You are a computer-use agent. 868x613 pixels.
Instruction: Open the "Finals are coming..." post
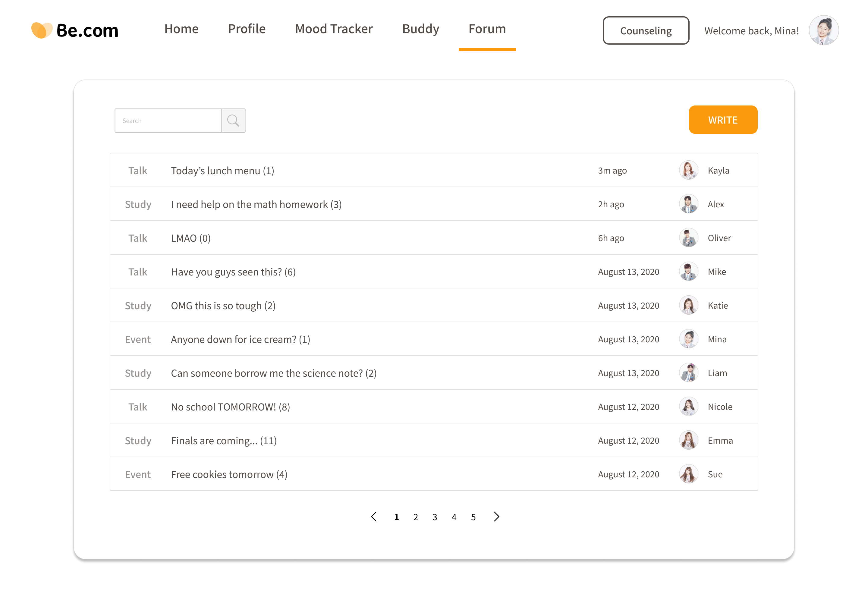[x=223, y=441]
